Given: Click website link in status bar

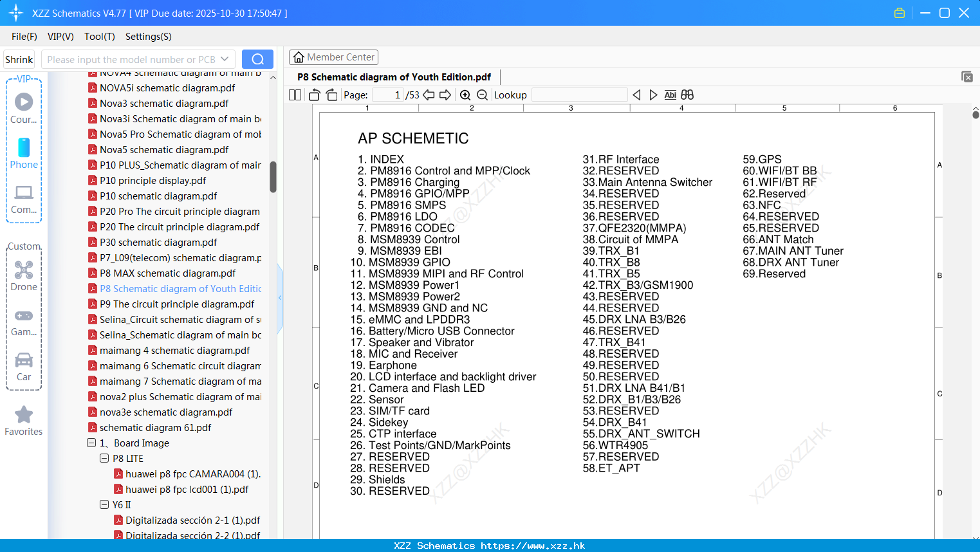Looking at the screenshot, I should click(533, 546).
